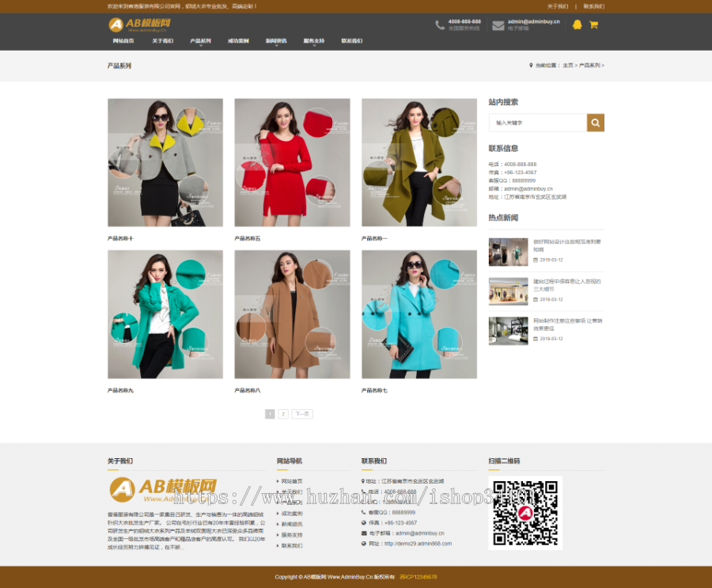Click the envelope icon next to 电子邮箱
Image resolution: width=712 pixels, height=588 pixels.
(x=362, y=533)
